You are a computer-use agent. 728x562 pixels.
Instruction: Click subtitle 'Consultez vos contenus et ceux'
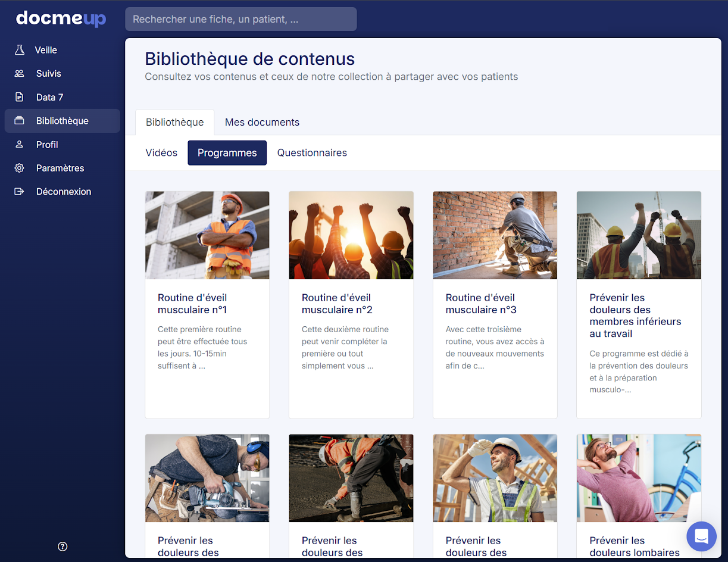[332, 77]
